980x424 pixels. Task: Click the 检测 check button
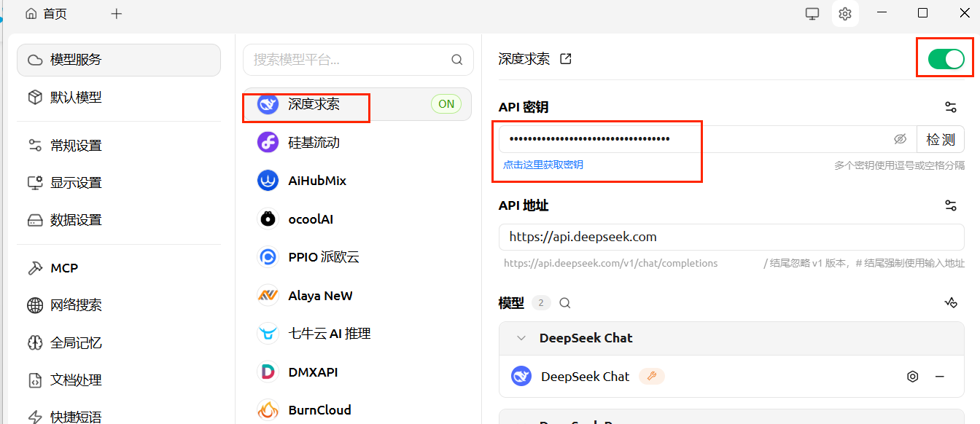point(941,139)
